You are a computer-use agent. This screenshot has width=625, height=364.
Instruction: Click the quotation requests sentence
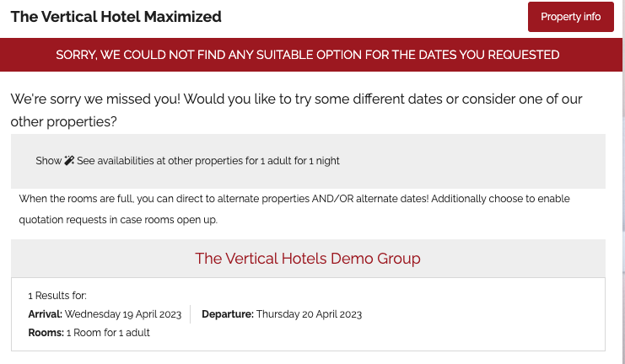click(x=118, y=220)
